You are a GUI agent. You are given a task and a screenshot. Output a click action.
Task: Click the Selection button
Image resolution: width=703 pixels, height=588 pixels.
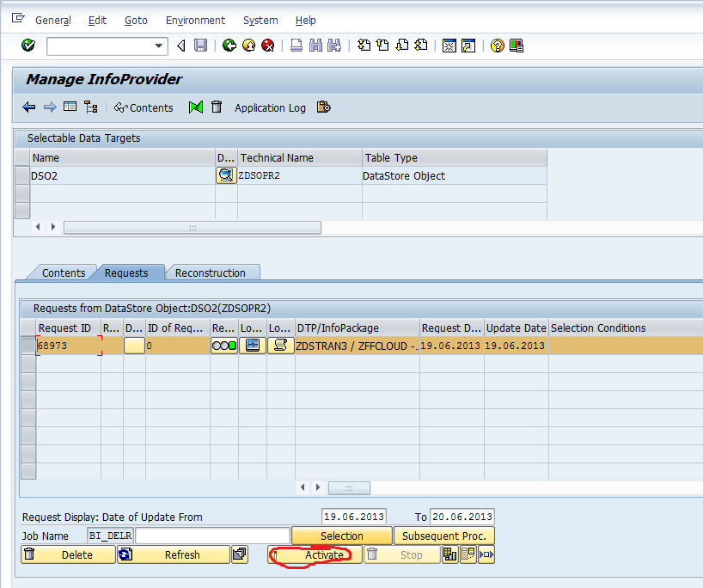tap(341, 535)
